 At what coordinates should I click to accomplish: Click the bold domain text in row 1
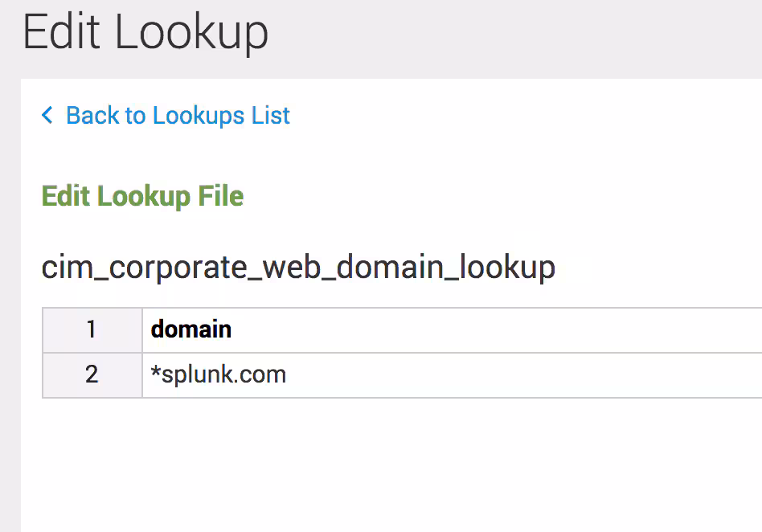191,329
